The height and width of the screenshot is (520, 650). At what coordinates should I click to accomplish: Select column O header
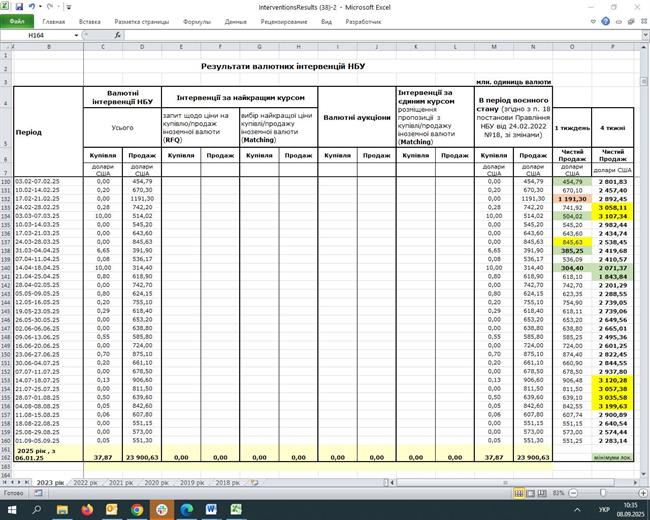click(572, 47)
